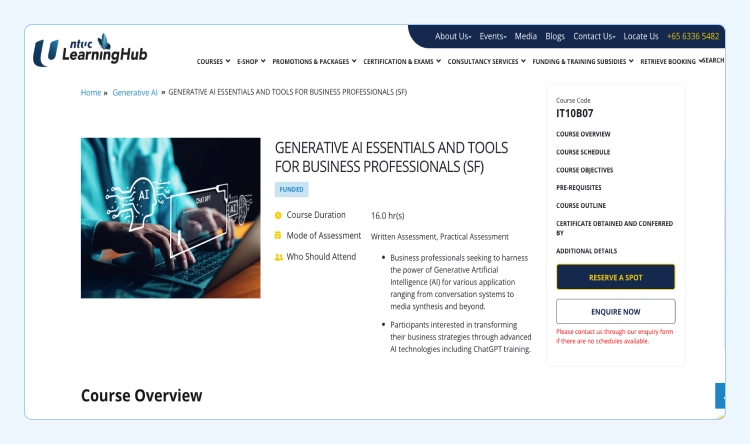Click Written Assessment, Practical Assessment text
The width and height of the screenshot is (750, 444).
coord(440,237)
